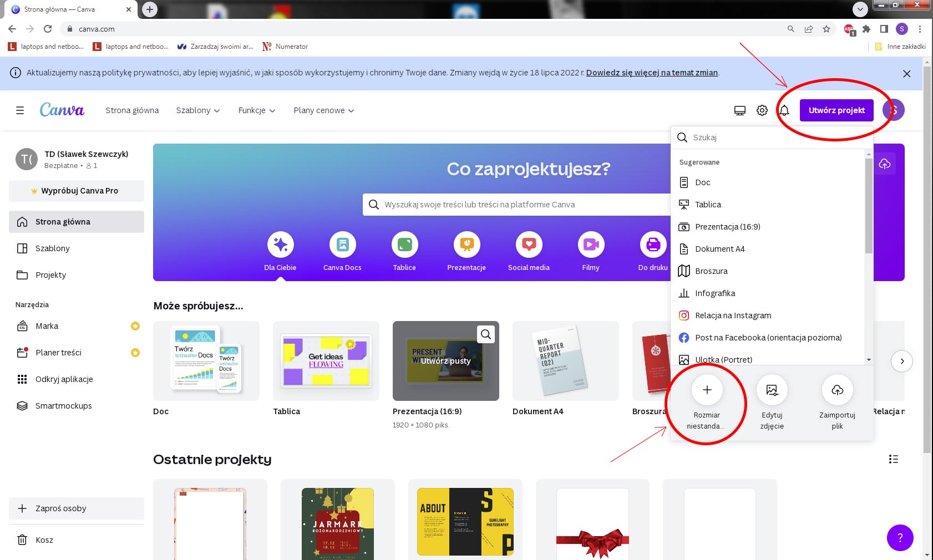Open Planer treści in sidebar
Image resolution: width=933 pixels, height=560 pixels.
tap(77, 353)
